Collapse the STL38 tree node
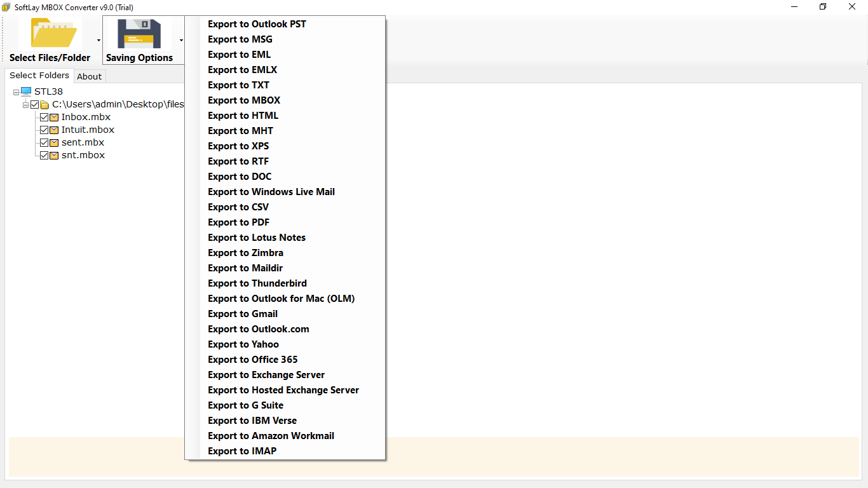Screen dimensions: 868x488 click(16, 92)
